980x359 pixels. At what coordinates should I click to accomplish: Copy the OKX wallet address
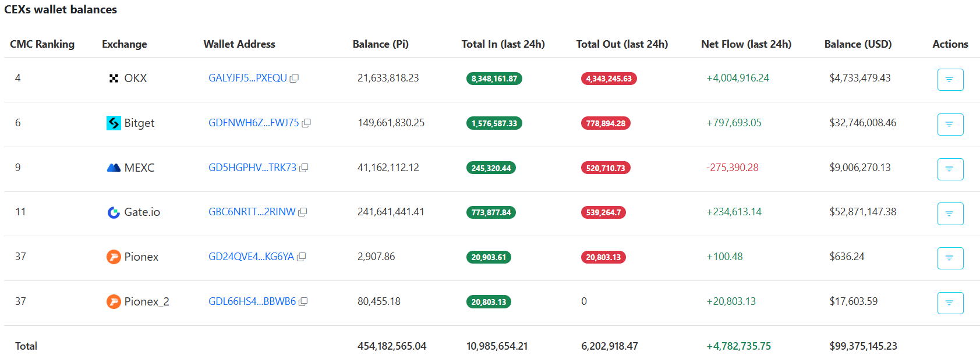click(x=294, y=79)
